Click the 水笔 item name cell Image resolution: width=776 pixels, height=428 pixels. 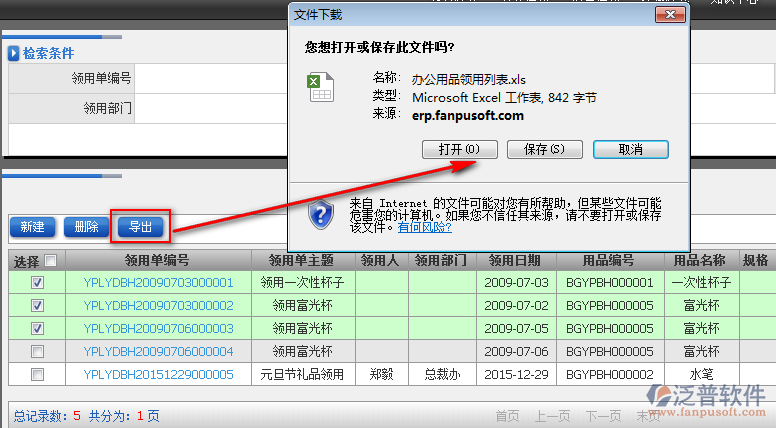(x=701, y=375)
